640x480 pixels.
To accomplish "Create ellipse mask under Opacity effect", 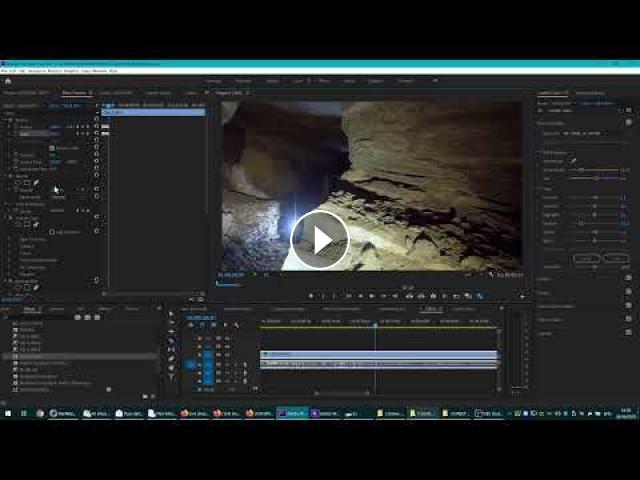I will coord(18,183).
